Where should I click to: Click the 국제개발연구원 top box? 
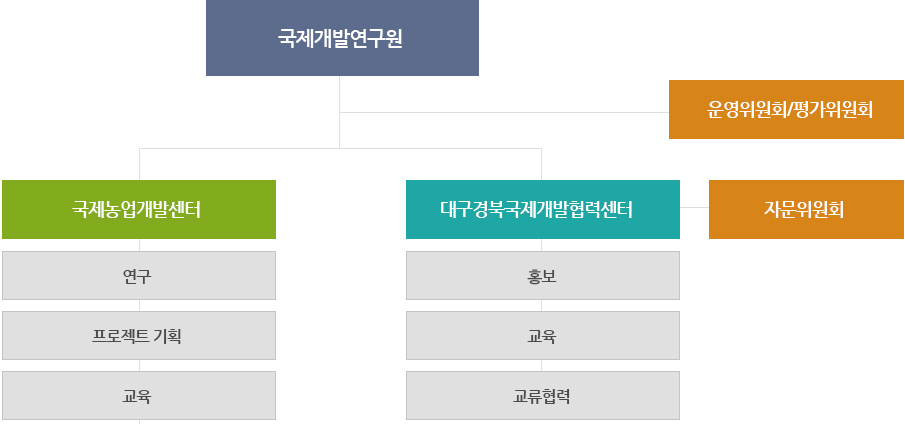pos(342,38)
